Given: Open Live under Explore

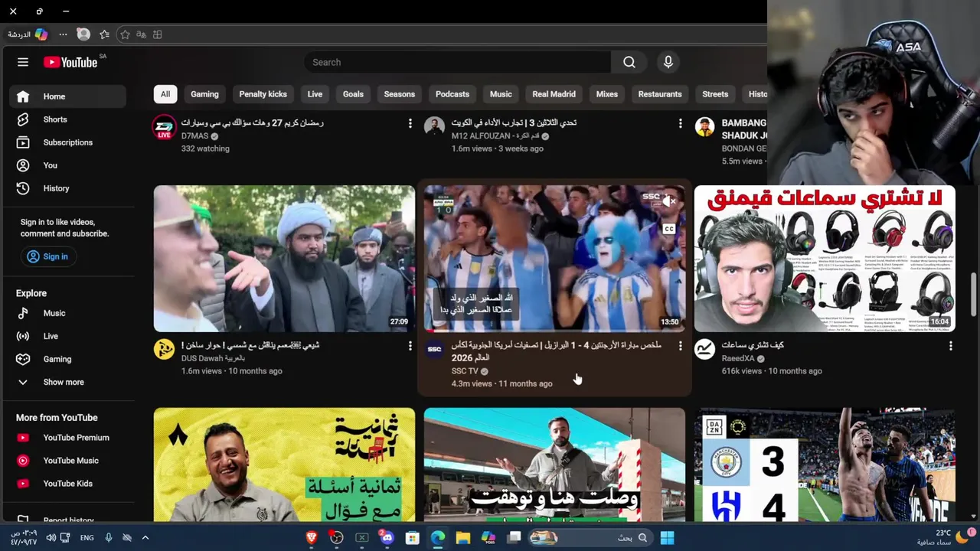Looking at the screenshot, I should tap(67, 336).
